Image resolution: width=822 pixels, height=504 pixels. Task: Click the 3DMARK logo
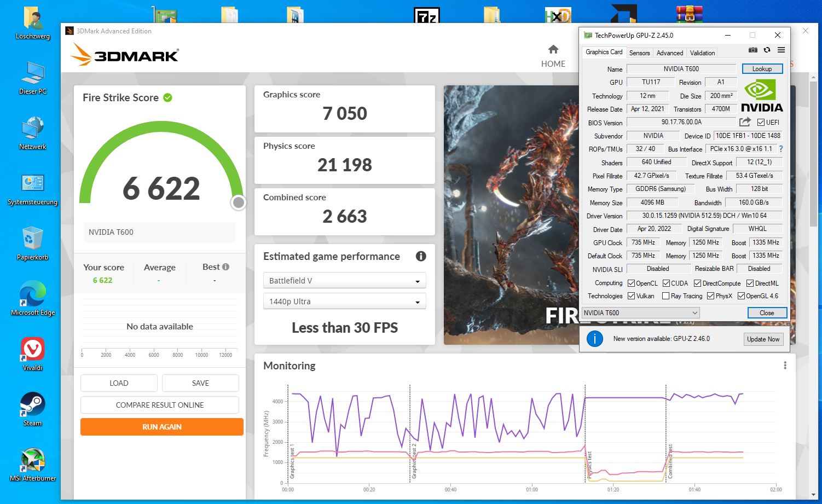pyautogui.click(x=125, y=55)
